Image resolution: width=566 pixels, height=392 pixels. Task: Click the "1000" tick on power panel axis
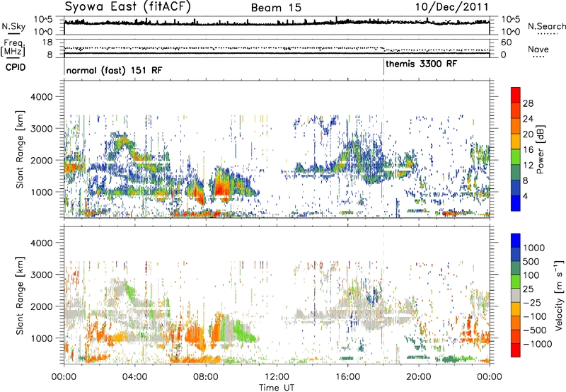coord(41,192)
